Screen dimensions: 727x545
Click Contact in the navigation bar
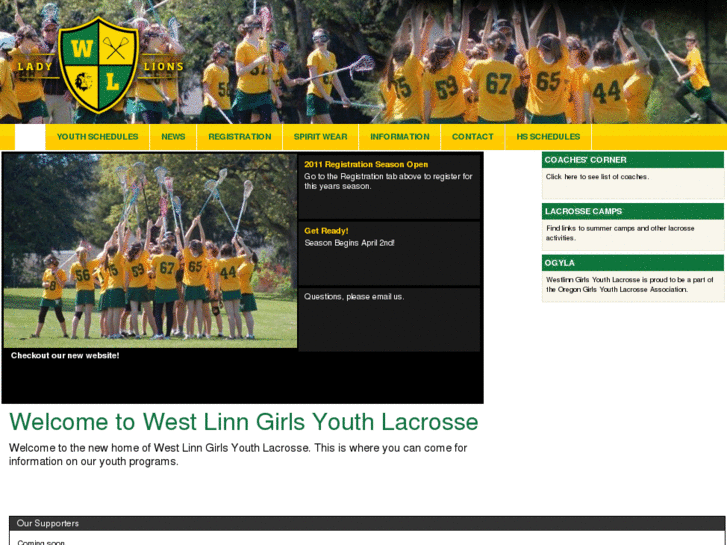472,137
